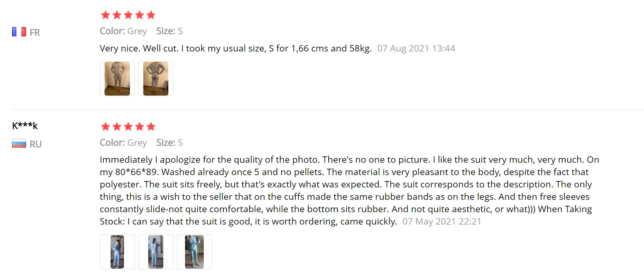This screenshot has height=277, width=644.
Task: Click the 07 May 2021 22:21 timestamp
Action: coord(442,222)
